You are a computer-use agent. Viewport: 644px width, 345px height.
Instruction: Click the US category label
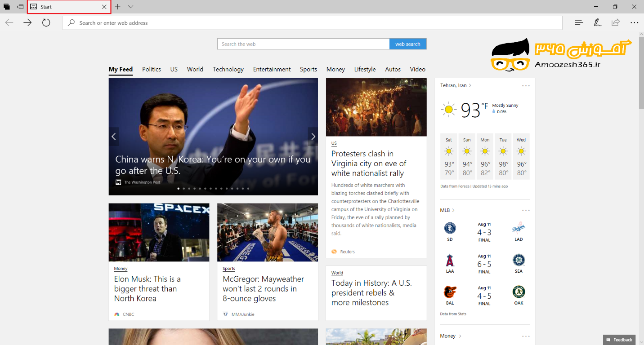(334, 143)
